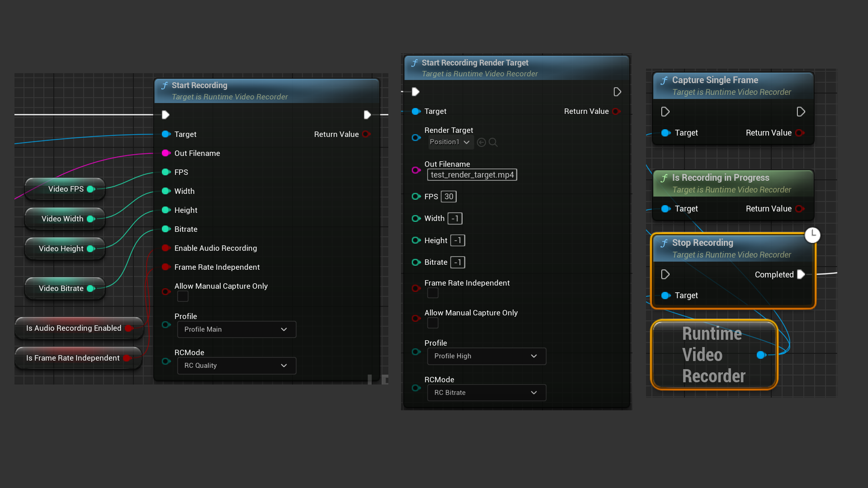Click the Completed execution pin on Stop Recording
Screen dimensions: 868x488
click(x=801, y=274)
